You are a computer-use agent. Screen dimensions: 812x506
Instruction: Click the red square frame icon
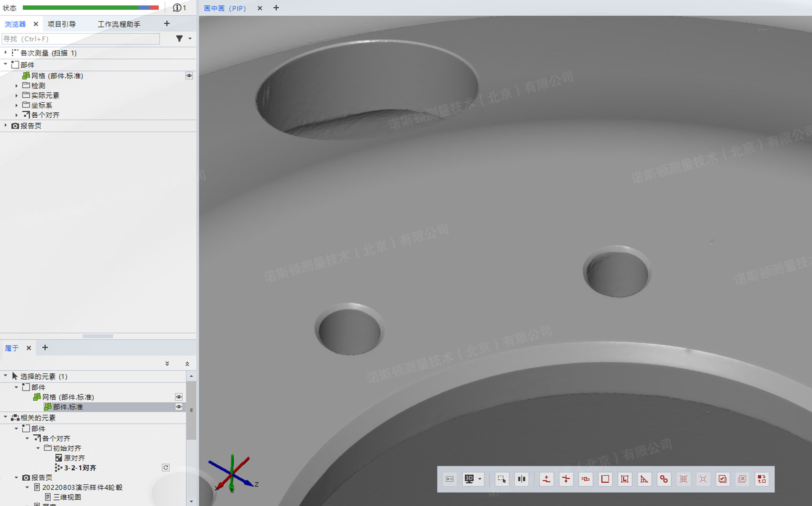point(605,479)
